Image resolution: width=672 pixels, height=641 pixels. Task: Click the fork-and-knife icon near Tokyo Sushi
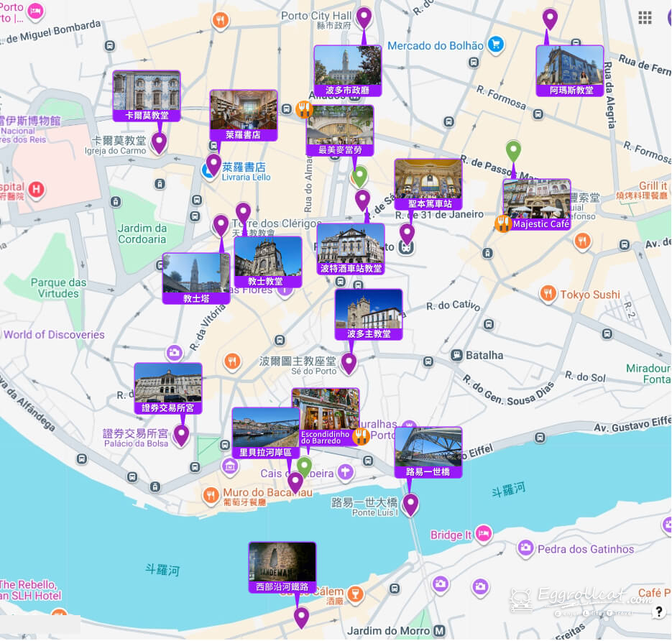[548, 295]
